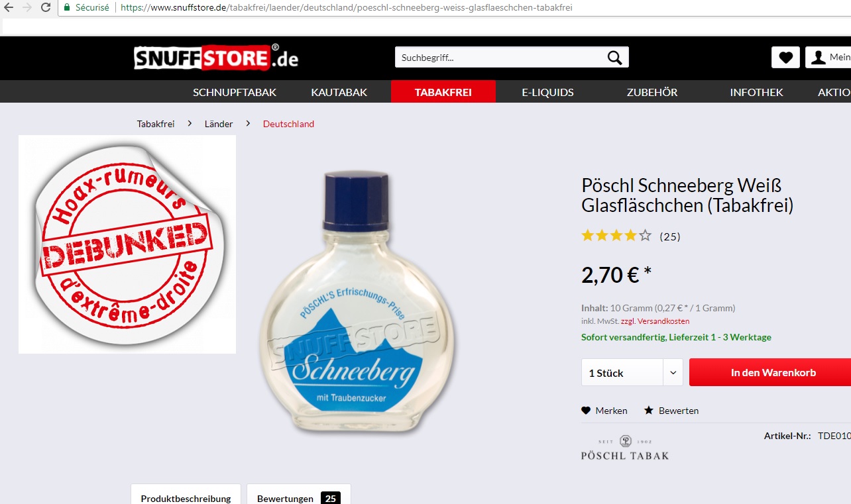Open the wishlist heart icon in header
Image resolution: width=851 pixels, height=504 pixels.
click(785, 58)
